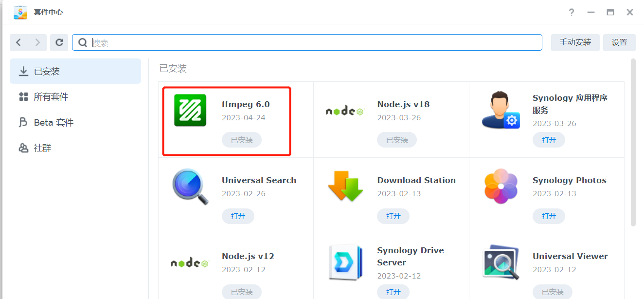644x299 pixels.
Task: Go back with the left arrow button
Action: (18, 42)
